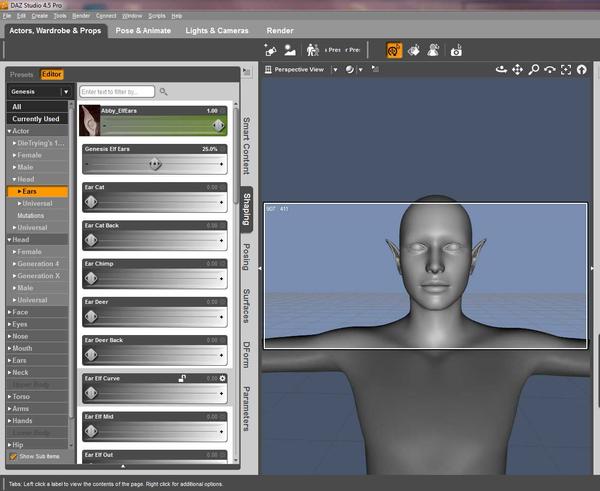
Task: Click the search magnifier next to filter field
Action: [163, 91]
